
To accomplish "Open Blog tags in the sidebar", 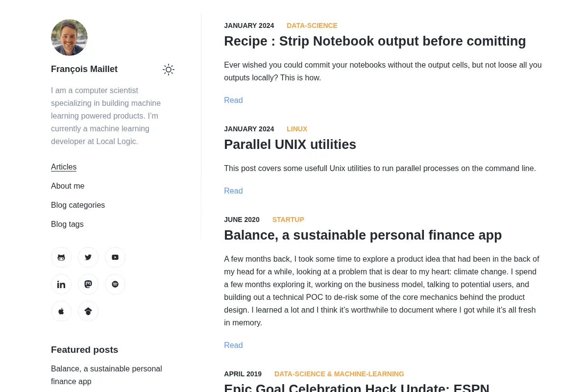I will 67,224.
